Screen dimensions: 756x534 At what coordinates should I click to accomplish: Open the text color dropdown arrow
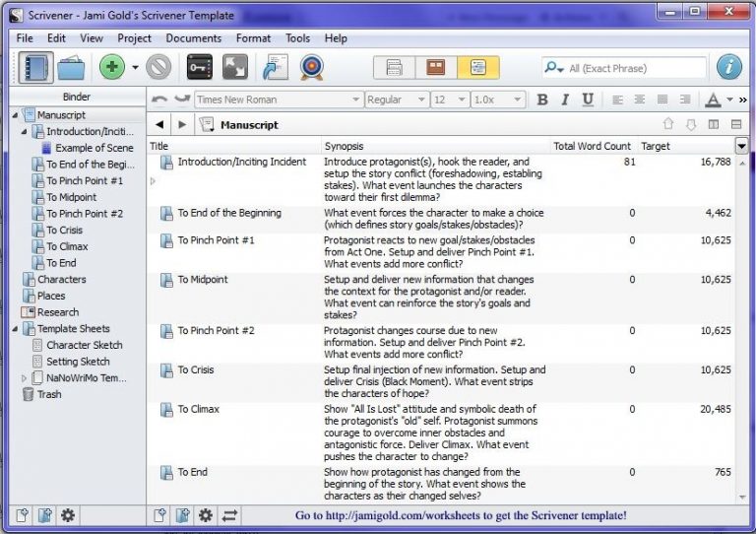point(729,100)
